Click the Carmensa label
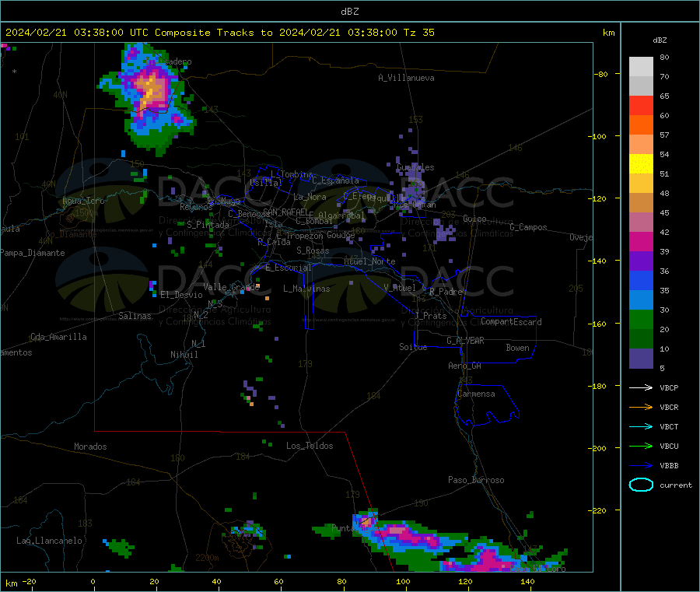 pyautogui.click(x=476, y=394)
